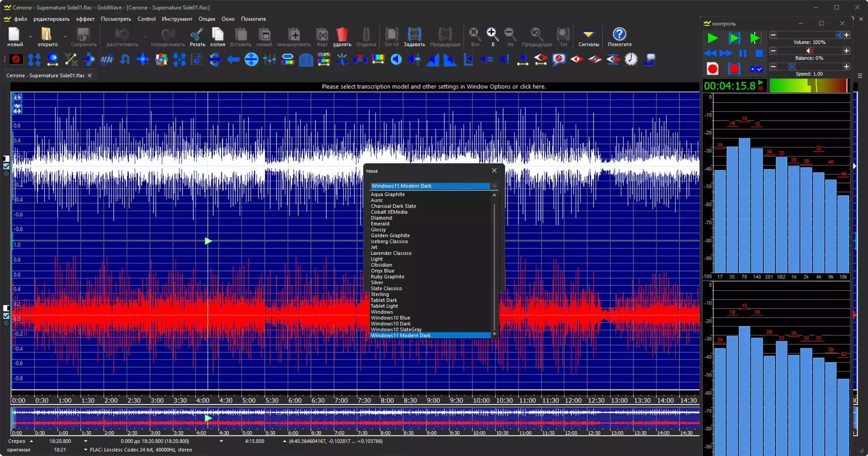The width and height of the screenshot is (868, 456).
Task: Click the blue sine-wave effect icon
Action: point(106,59)
